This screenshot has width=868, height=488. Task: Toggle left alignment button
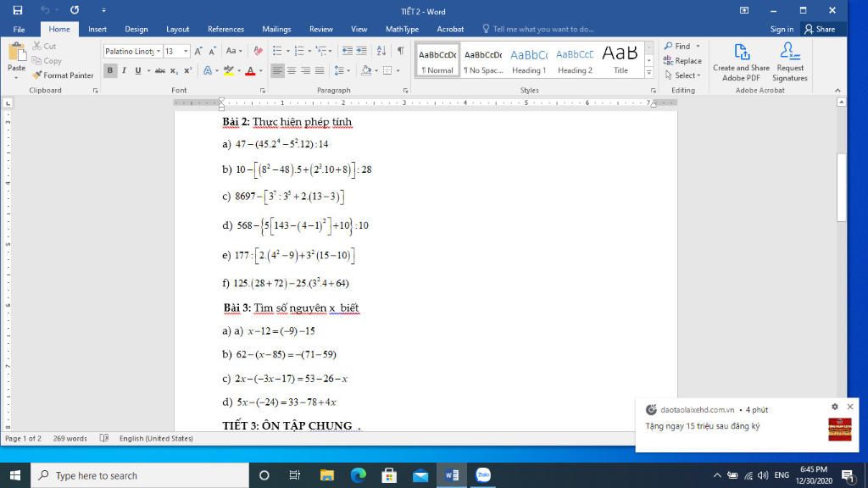(x=277, y=70)
